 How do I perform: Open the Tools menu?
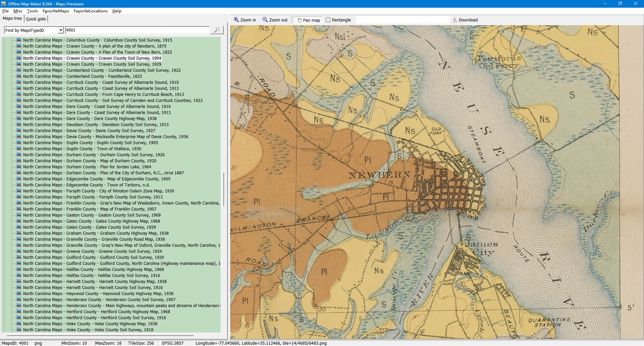coord(32,11)
